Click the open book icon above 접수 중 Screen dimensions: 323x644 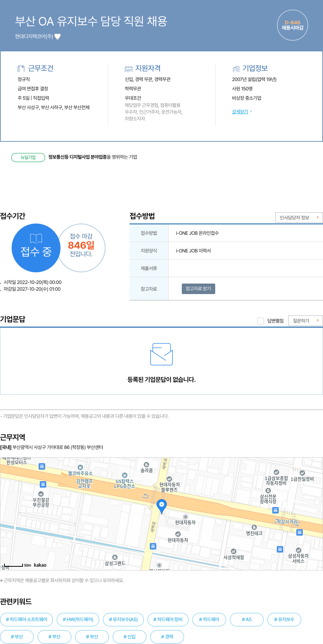[36, 239]
